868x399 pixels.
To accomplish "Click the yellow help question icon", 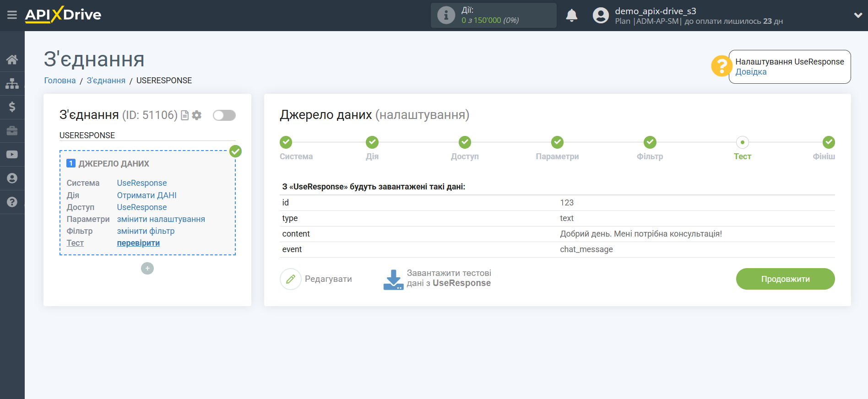I will tap(722, 66).
